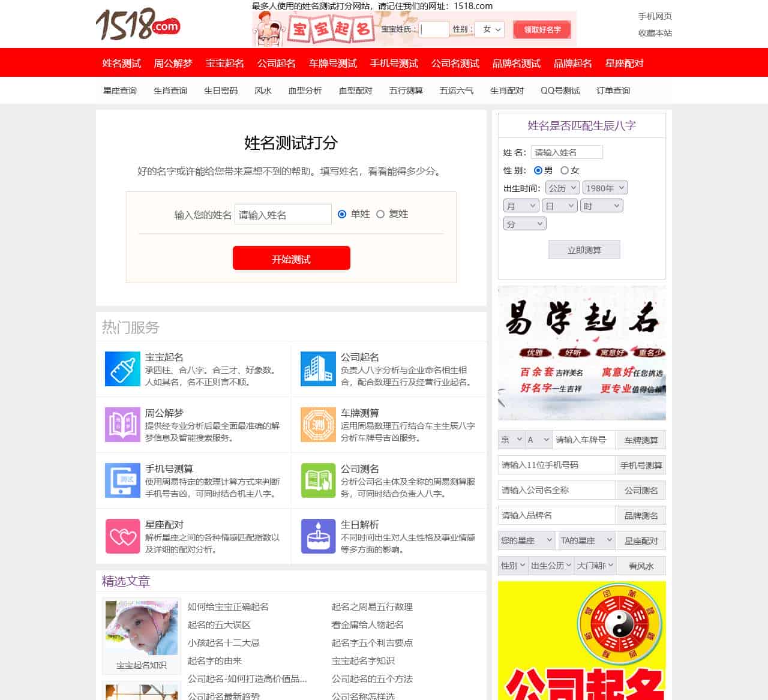Select the 复姓 radio option
Screen dimensions: 768x700
[380, 214]
